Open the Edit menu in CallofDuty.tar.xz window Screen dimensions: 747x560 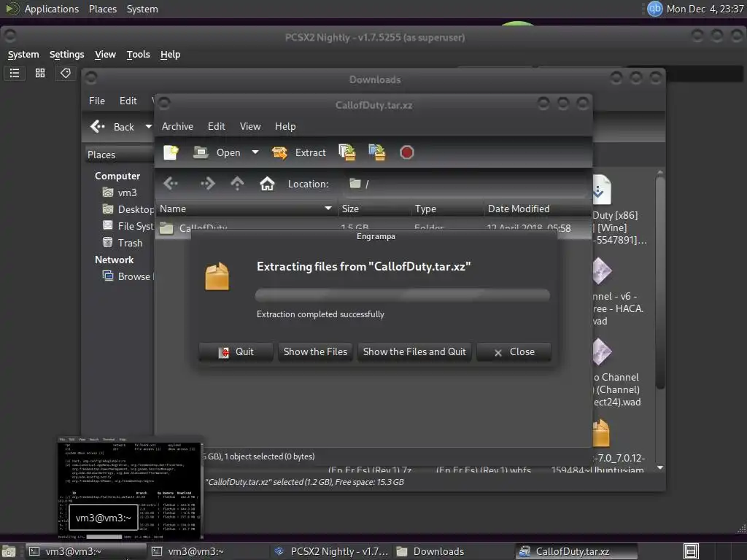[x=216, y=126]
